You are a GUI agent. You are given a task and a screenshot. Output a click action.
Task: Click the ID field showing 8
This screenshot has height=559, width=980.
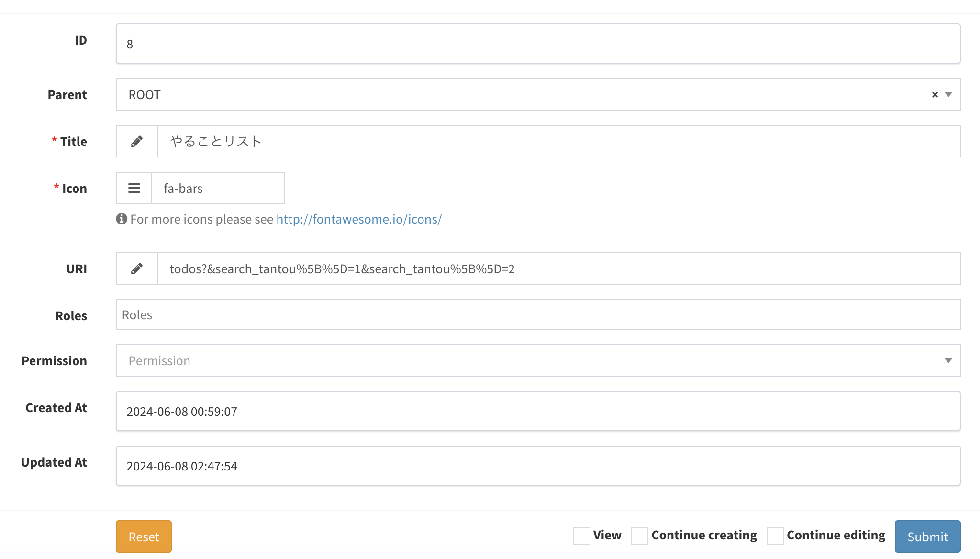pos(538,44)
